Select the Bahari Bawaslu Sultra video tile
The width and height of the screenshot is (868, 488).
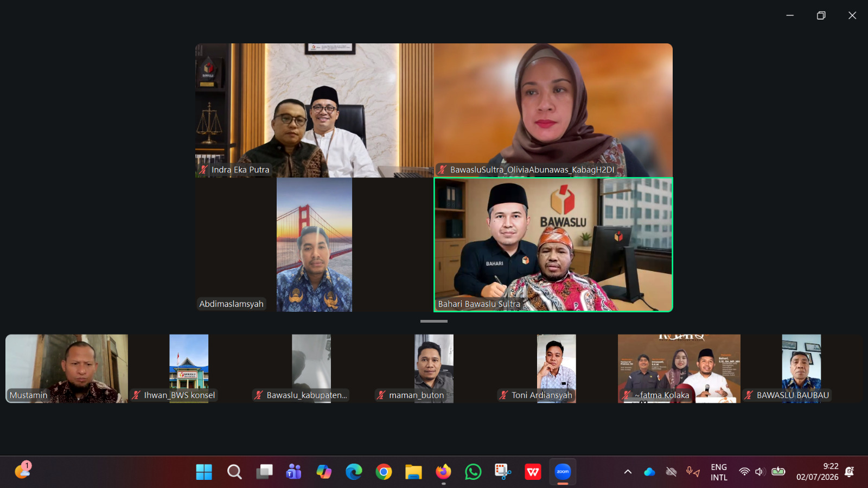point(553,245)
